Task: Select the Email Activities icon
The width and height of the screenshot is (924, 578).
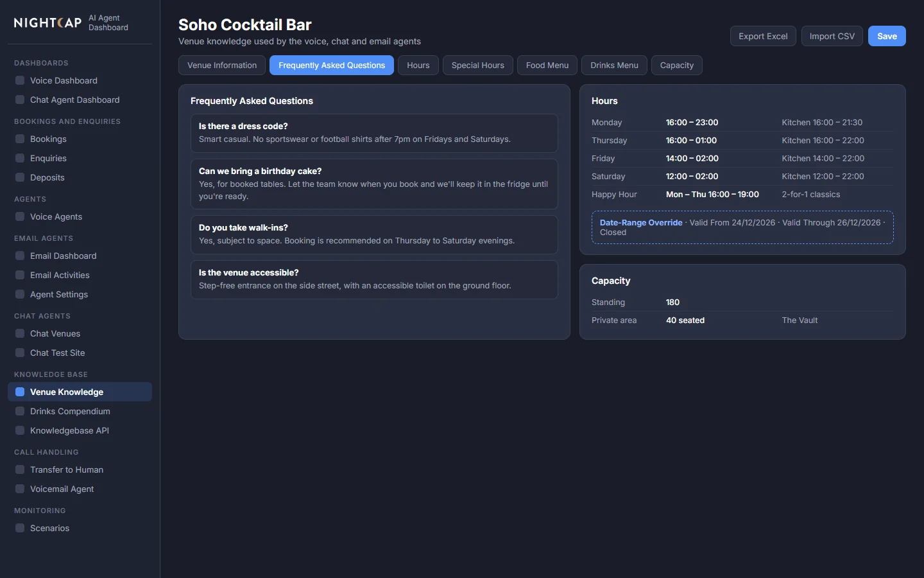Action: (20, 275)
